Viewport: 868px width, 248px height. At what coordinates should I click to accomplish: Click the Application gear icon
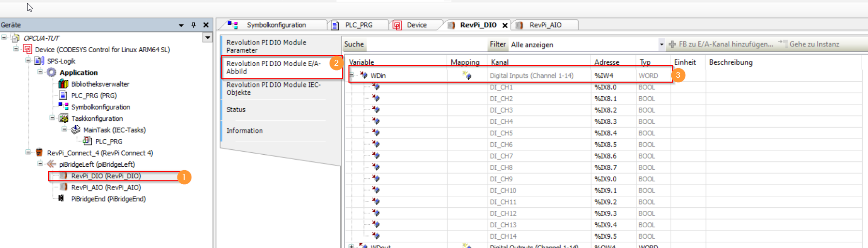pos(52,72)
